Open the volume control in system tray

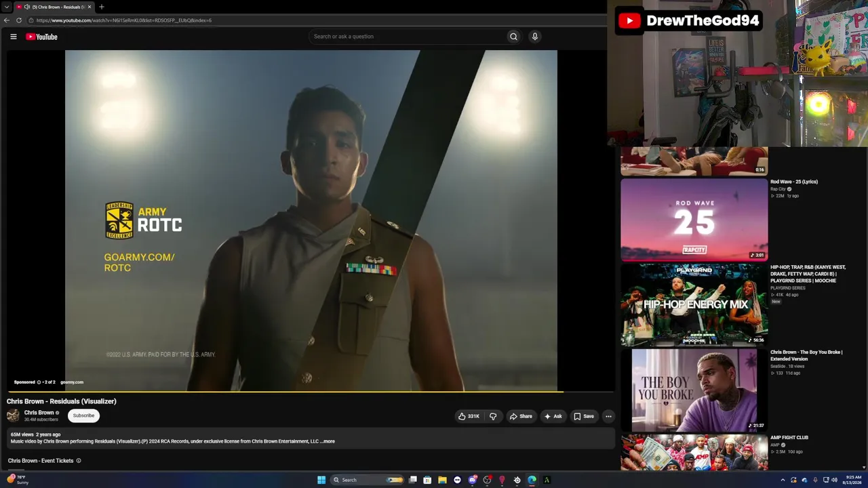834,480
